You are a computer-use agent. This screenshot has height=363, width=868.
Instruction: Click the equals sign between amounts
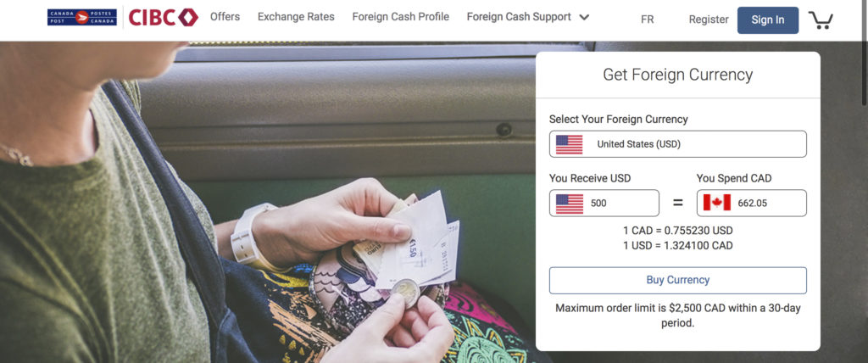coord(677,203)
